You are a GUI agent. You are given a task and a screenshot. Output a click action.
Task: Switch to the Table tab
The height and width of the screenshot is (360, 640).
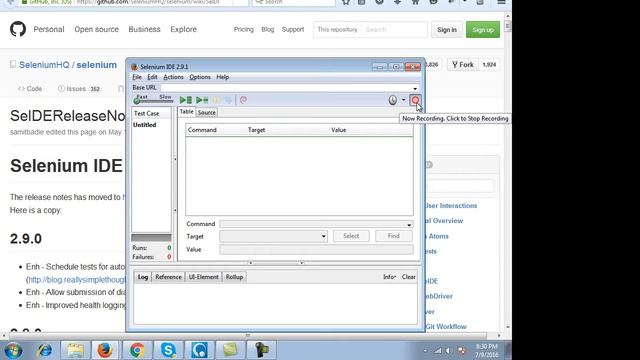coord(187,112)
